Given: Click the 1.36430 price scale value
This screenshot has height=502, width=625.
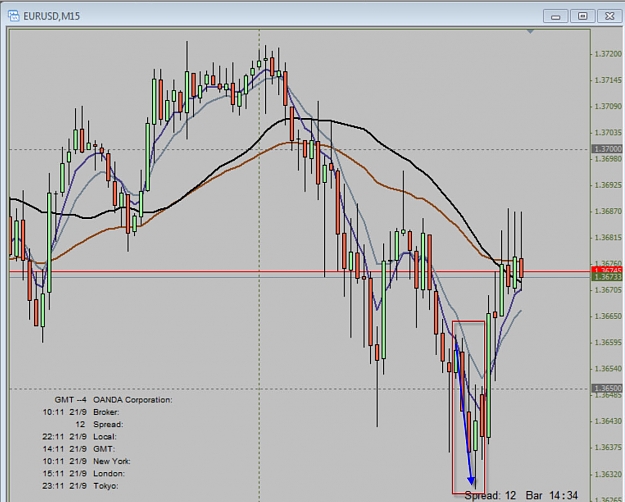Looking at the screenshot, I should click(608, 421).
